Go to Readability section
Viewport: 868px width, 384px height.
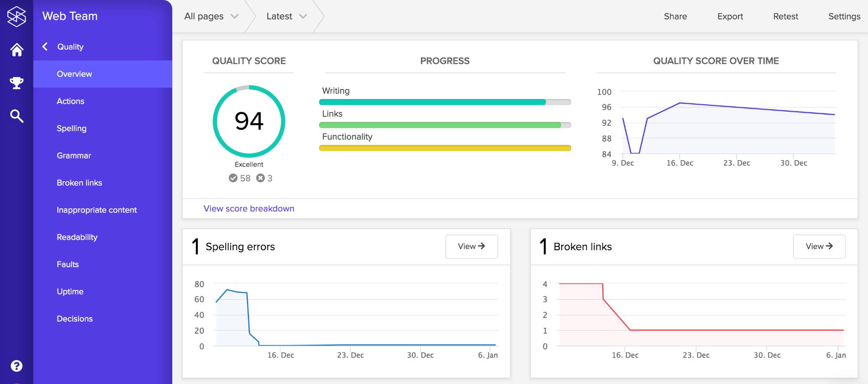click(77, 237)
